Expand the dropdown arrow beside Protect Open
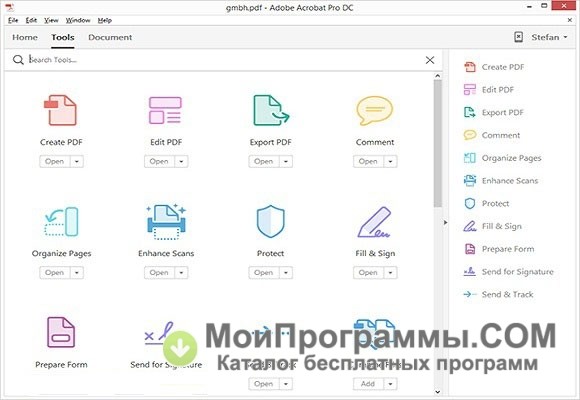Viewport: 580px width, 400px height. 286,273
